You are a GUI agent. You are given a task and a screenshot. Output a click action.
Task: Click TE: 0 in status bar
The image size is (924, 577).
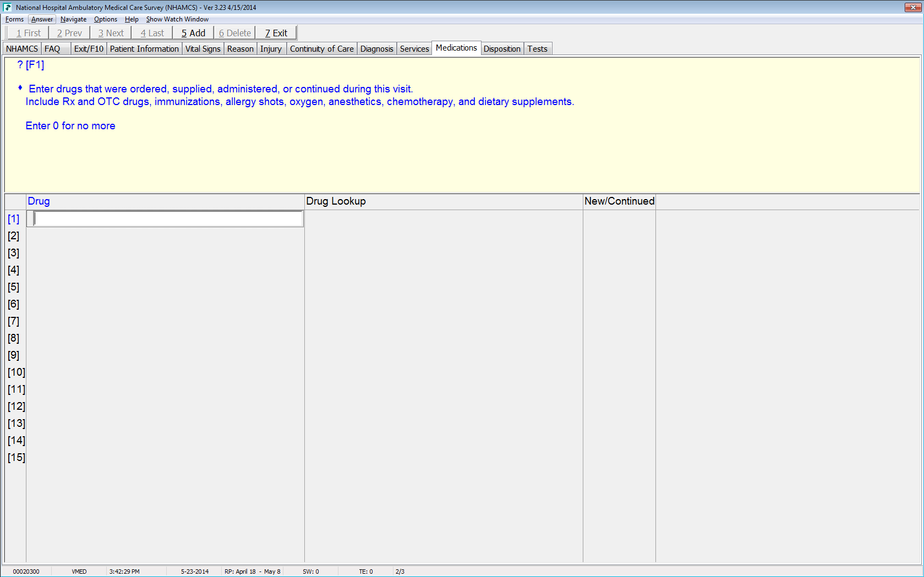pos(366,571)
